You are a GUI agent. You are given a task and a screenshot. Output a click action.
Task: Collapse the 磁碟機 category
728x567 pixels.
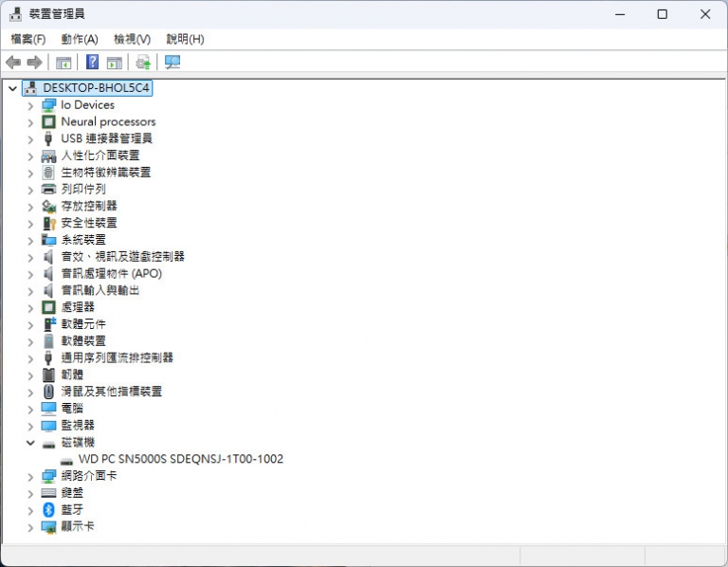(x=30, y=443)
